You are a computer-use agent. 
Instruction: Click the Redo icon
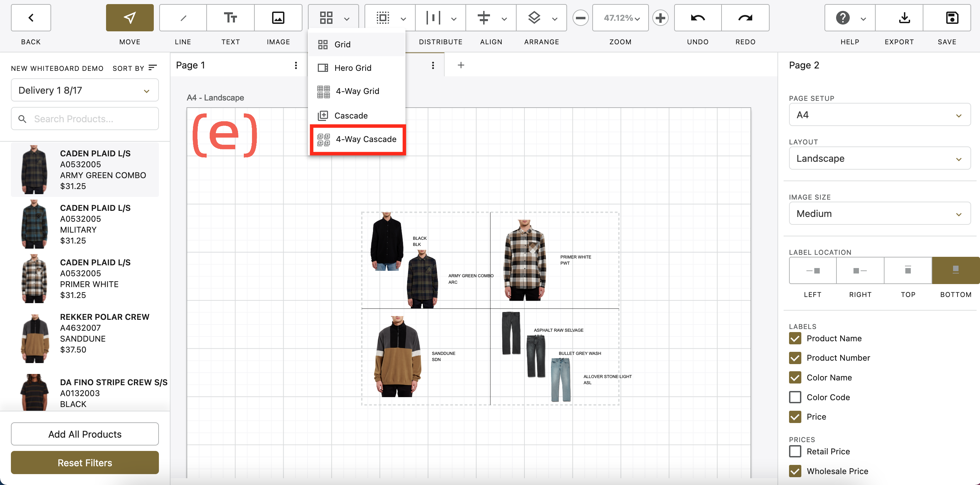[x=745, y=17]
